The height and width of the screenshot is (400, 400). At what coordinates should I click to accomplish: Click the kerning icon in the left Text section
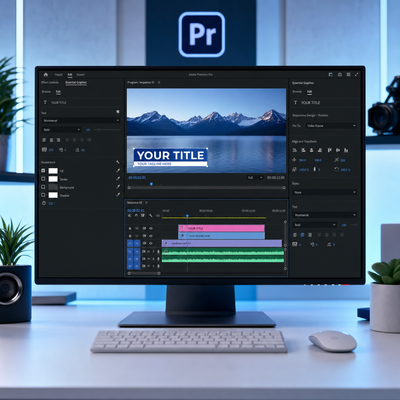tap(61, 150)
